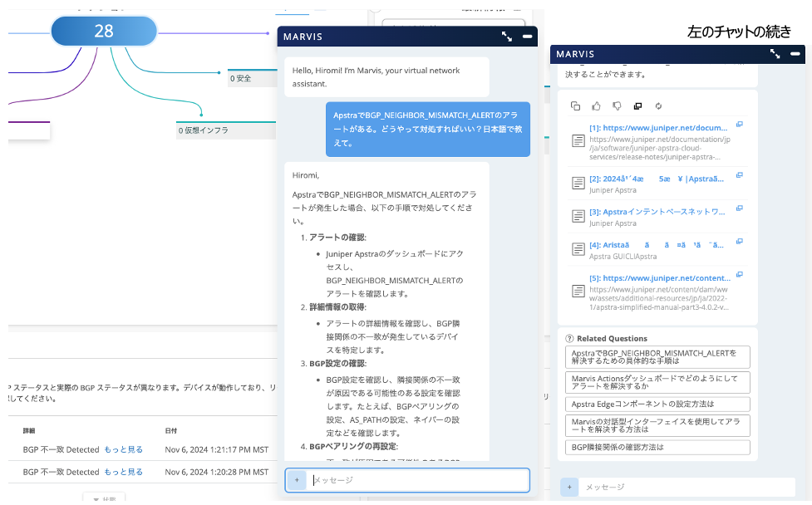
Task: Click the sources panel icon beside thumbs down
Action: click(x=637, y=106)
